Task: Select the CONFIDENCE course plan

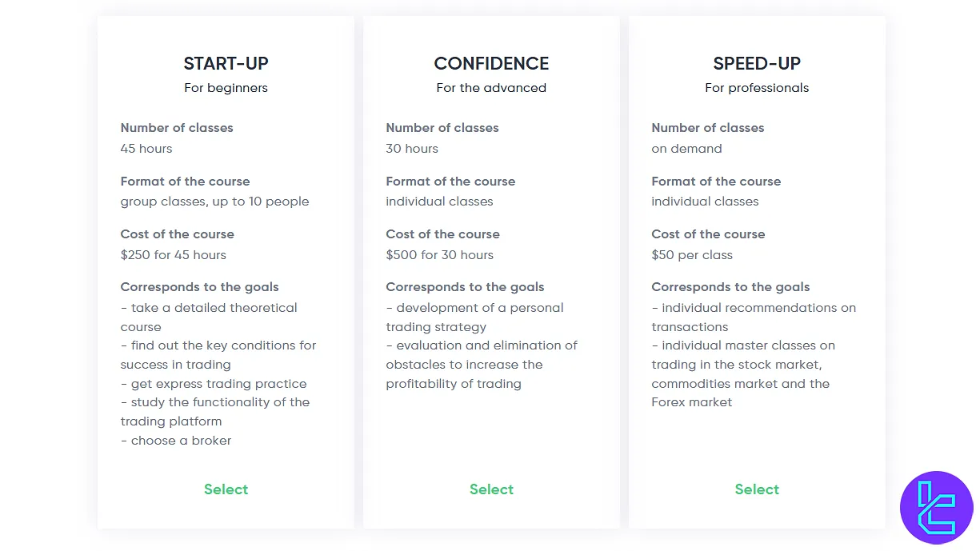Action: pos(491,489)
